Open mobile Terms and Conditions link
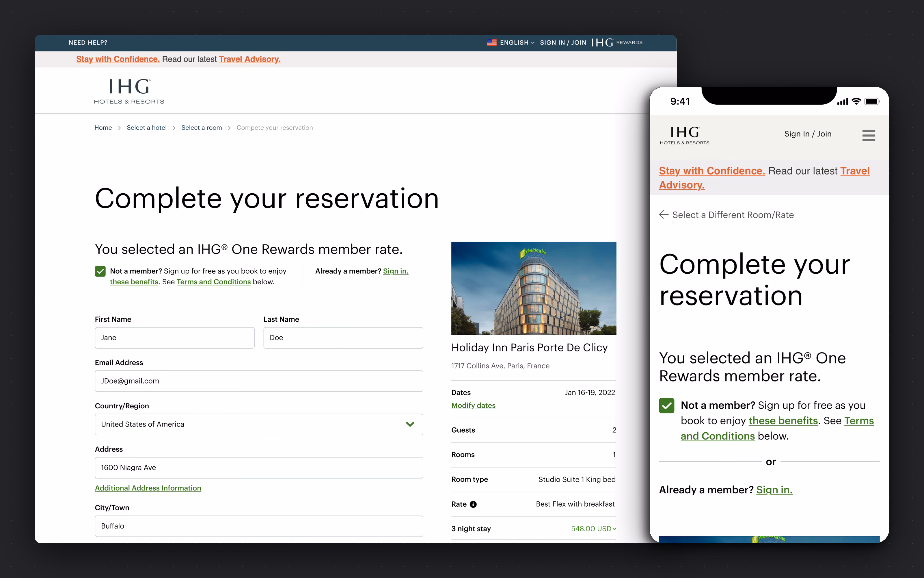Viewport: 924px width, 578px height. click(x=777, y=429)
